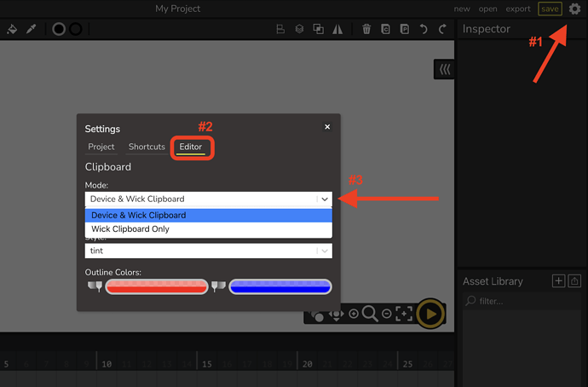Click the copy icon in toolbar
The height and width of the screenshot is (387, 588).
(x=385, y=29)
